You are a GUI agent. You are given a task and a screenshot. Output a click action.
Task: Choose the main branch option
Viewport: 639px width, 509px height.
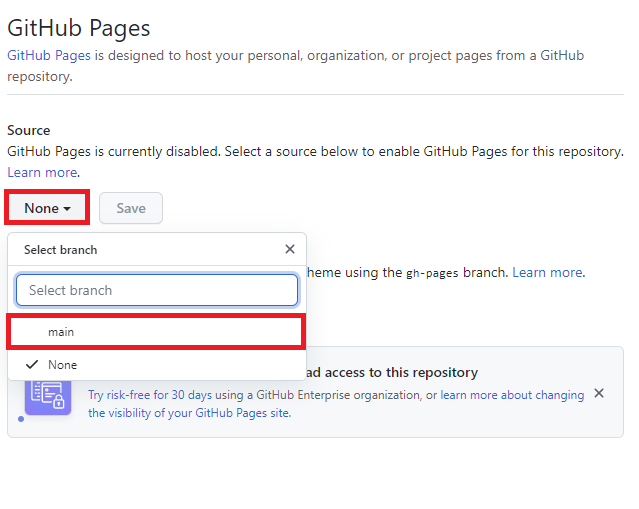pos(156,332)
